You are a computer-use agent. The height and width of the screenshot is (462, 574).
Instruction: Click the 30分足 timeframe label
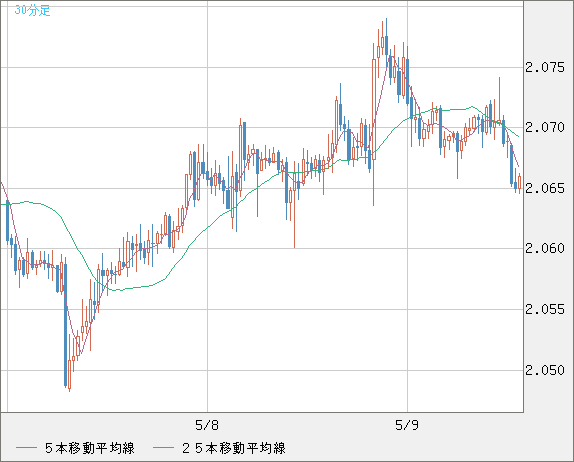pos(32,11)
